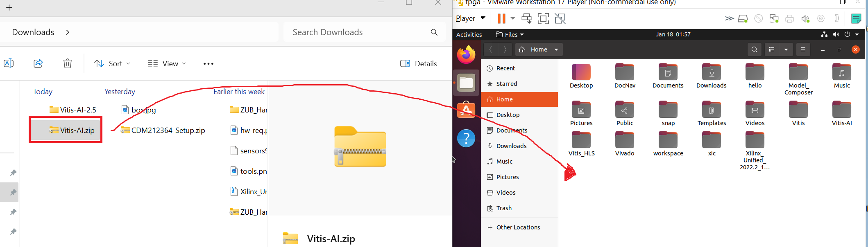Image resolution: width=868 pixels, height=247 pixels.
Task: Open the VMware Player menu
Action: pyautogui.click(x=471, y=18)
